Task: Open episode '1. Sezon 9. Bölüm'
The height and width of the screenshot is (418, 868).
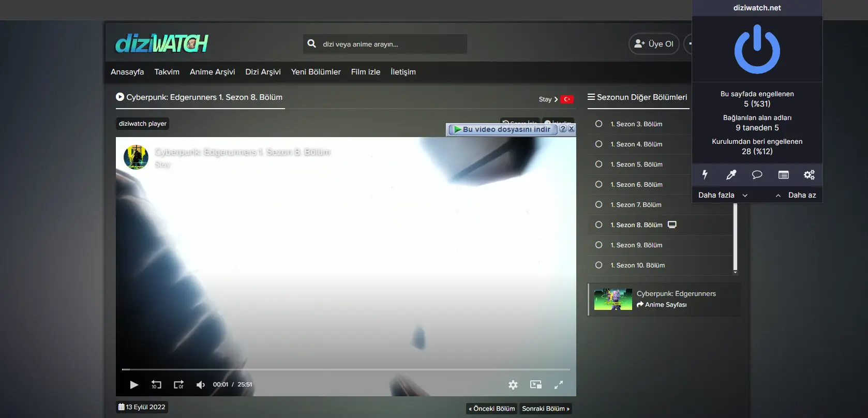Action: click(636, 245)
